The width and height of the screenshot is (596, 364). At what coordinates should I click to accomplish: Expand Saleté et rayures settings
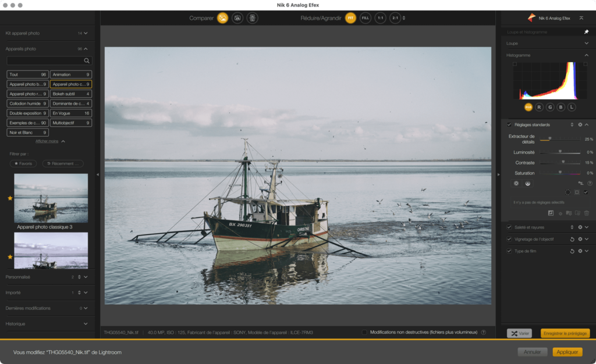pos(587,227)
